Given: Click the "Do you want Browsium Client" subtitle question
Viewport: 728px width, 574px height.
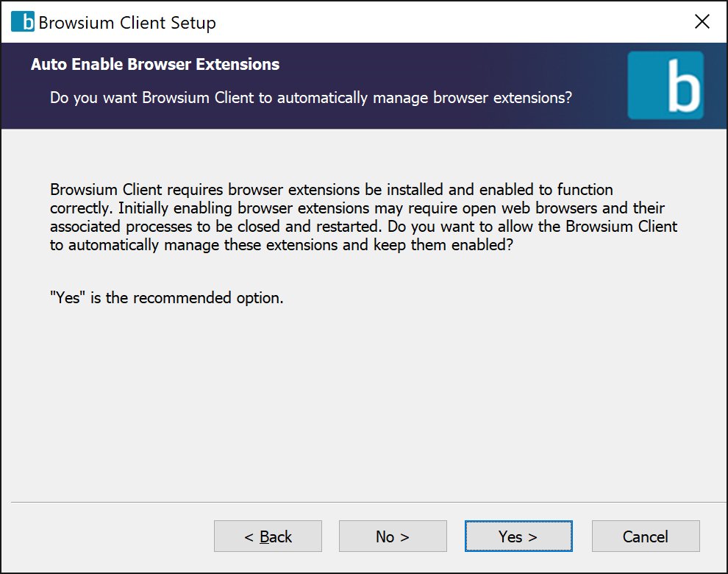Looking at the screenshot, I should tap(310, 98).
